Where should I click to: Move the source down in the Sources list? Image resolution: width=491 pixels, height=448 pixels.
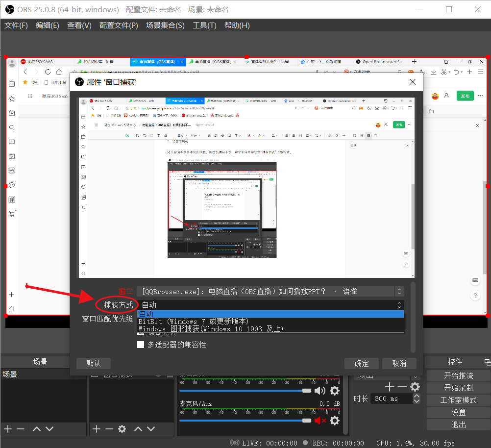(151, 429)
